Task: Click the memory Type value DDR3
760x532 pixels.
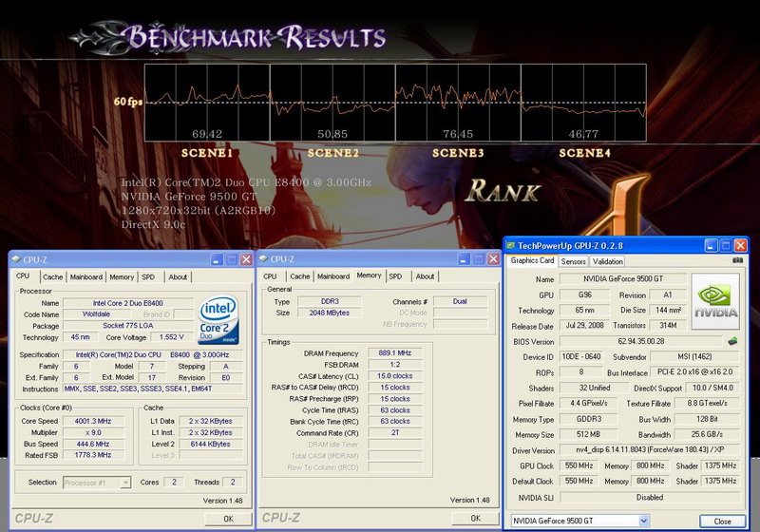Action: click(x=330, y=301)
